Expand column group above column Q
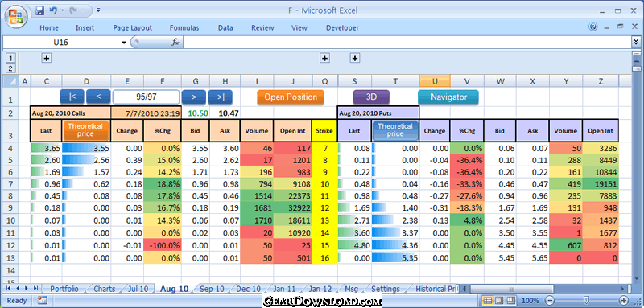Screen dimensions: 644x308 (325, 58)
